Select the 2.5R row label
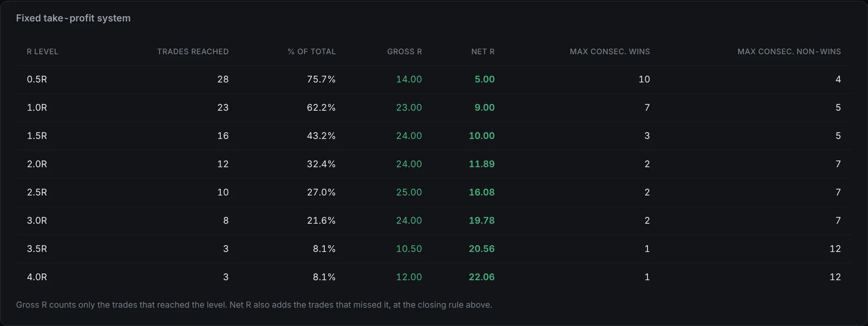Viewport: 868px width, 326px height. click(37, 192)
